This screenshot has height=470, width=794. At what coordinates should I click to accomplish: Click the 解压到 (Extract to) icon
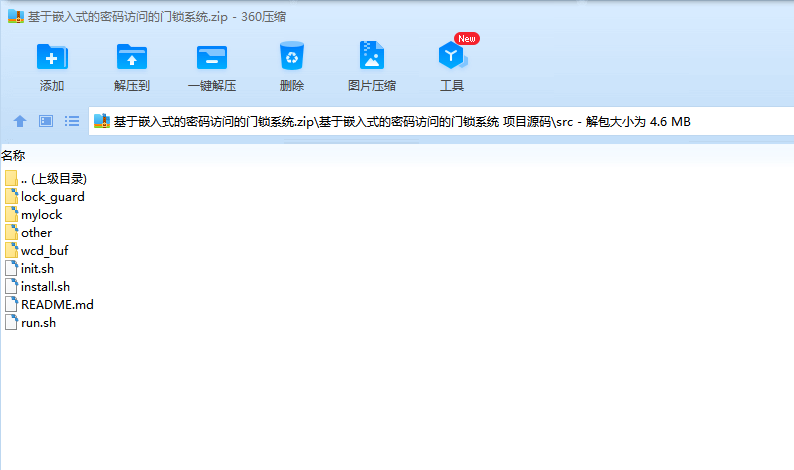[132, 57]
